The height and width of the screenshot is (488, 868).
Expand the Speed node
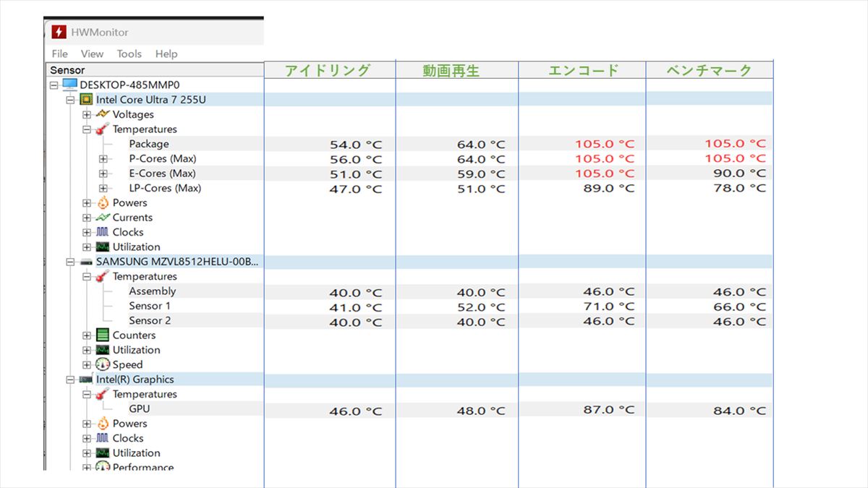(x=87, y=365)
